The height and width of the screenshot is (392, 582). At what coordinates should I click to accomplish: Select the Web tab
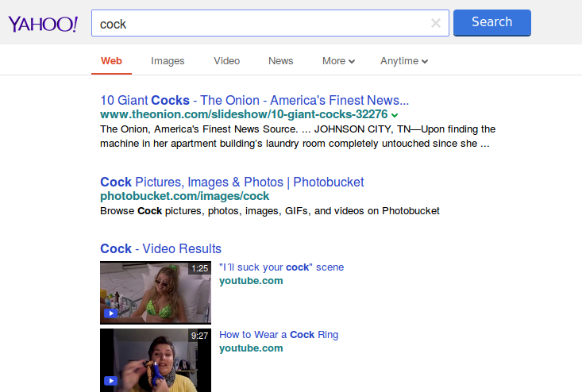tap(111, 61)
